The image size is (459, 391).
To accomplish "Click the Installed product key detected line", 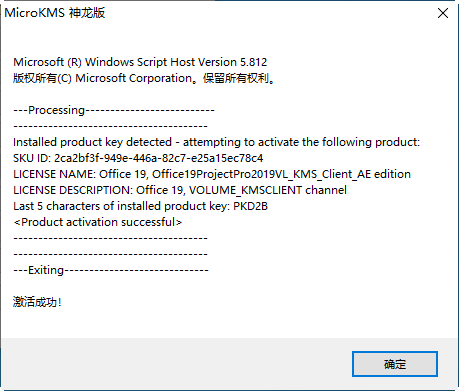I will [x=216, y=142].
